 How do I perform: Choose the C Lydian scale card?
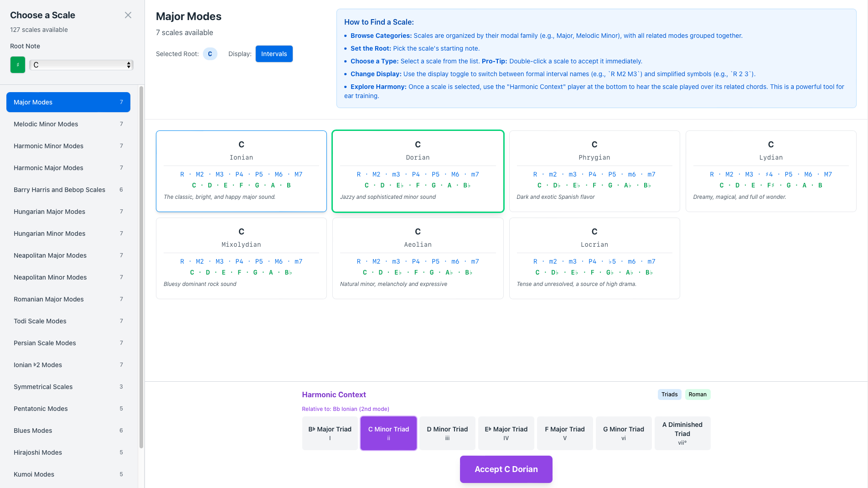click(x=770, y=171)
